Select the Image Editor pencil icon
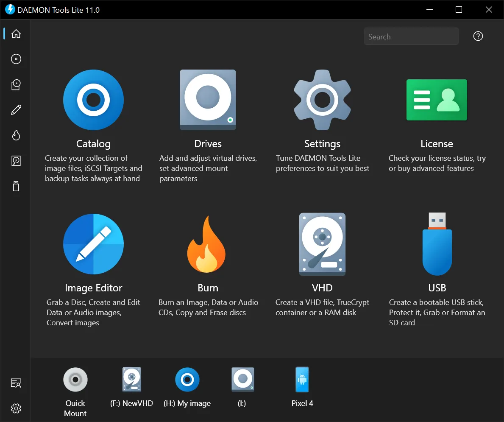 pos(16,110)
